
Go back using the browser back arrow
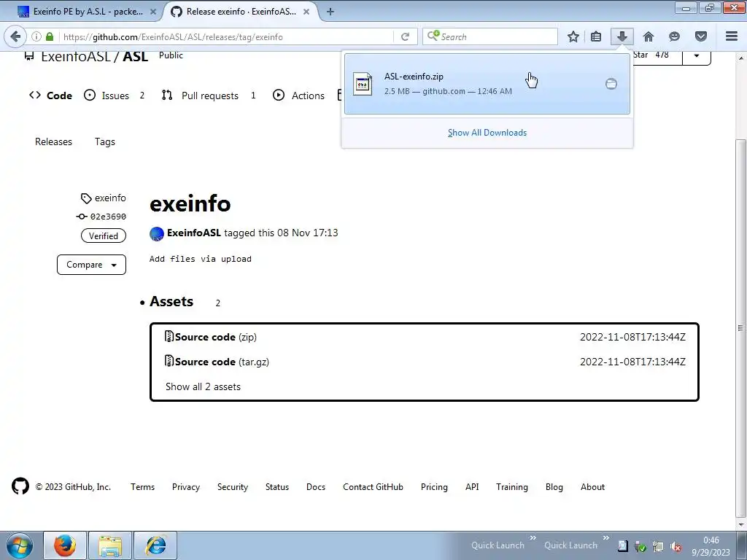coord(15,36)
